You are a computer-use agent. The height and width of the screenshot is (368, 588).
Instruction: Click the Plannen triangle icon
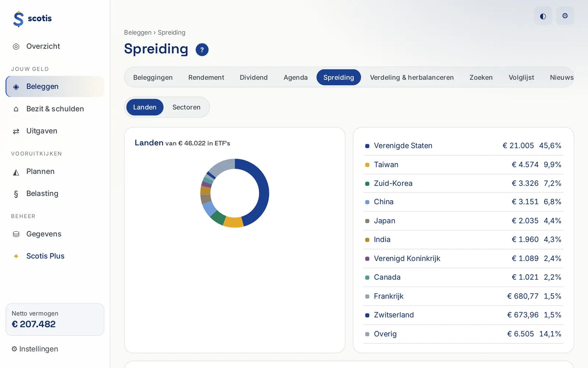point(16,172)
